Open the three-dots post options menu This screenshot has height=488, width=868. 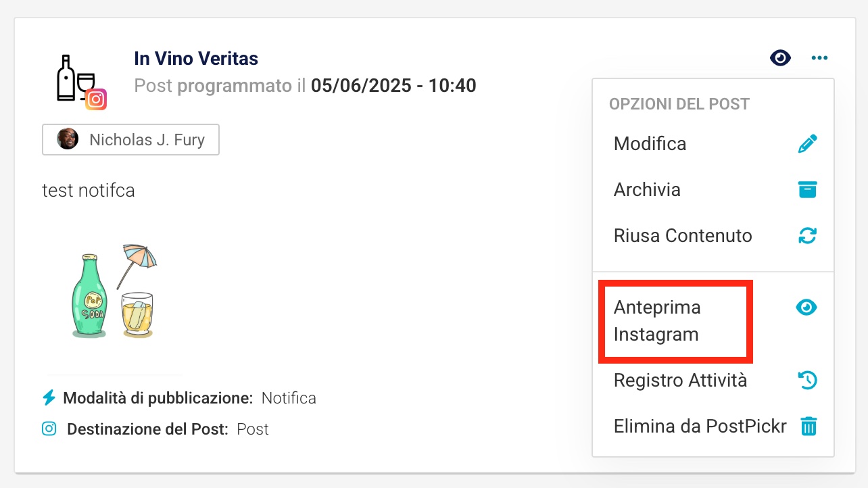tap(819, 58)
